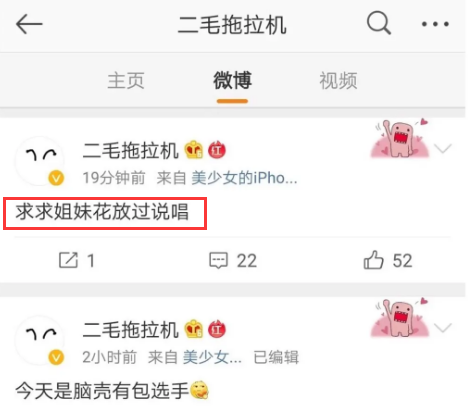Open the second post's profile avatar
This screenshot has width=472, height=407.
[40, 340]
